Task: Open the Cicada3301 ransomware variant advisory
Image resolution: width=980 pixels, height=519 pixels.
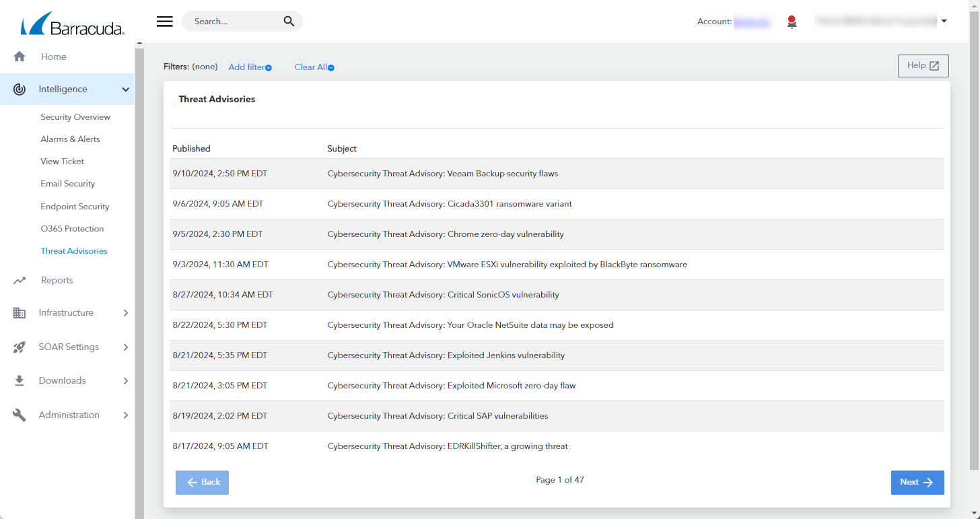Action: (x=450, y=204)
